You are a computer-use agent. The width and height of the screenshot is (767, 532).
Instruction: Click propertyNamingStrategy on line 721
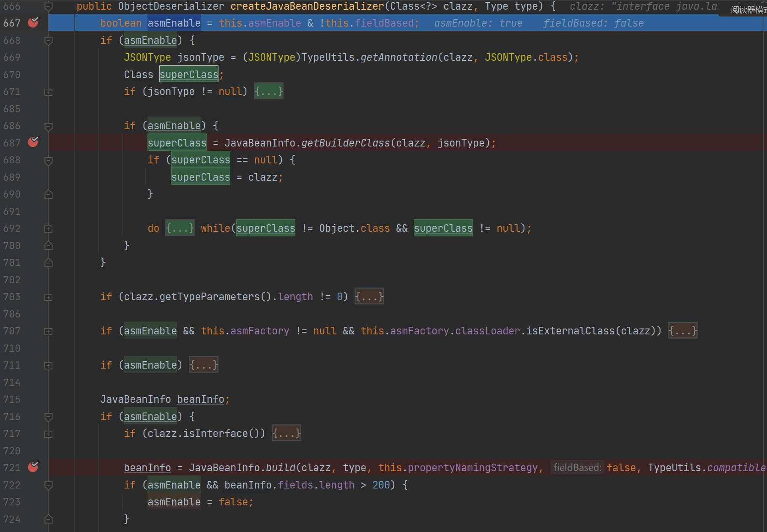click(472, 467)
